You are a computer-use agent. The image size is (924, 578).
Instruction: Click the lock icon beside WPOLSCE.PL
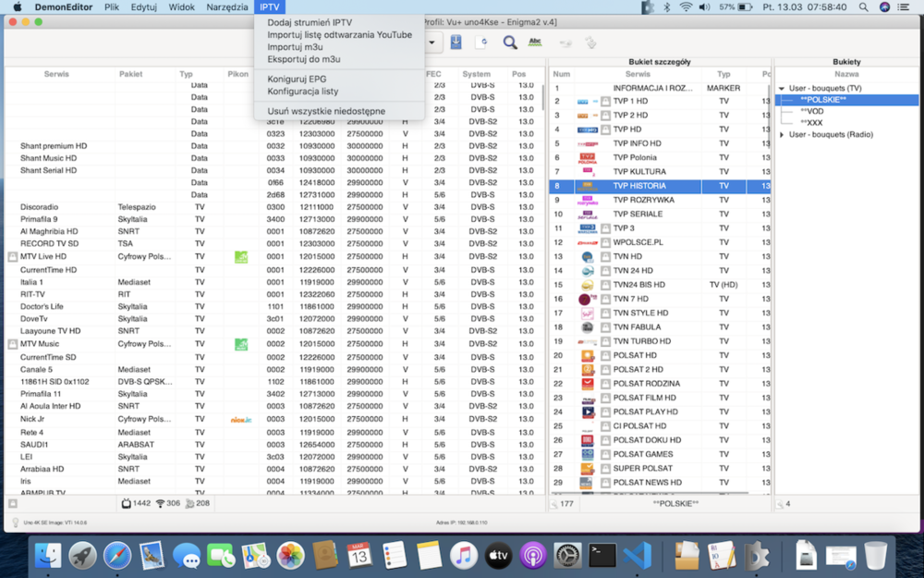[x=605, y=242]
